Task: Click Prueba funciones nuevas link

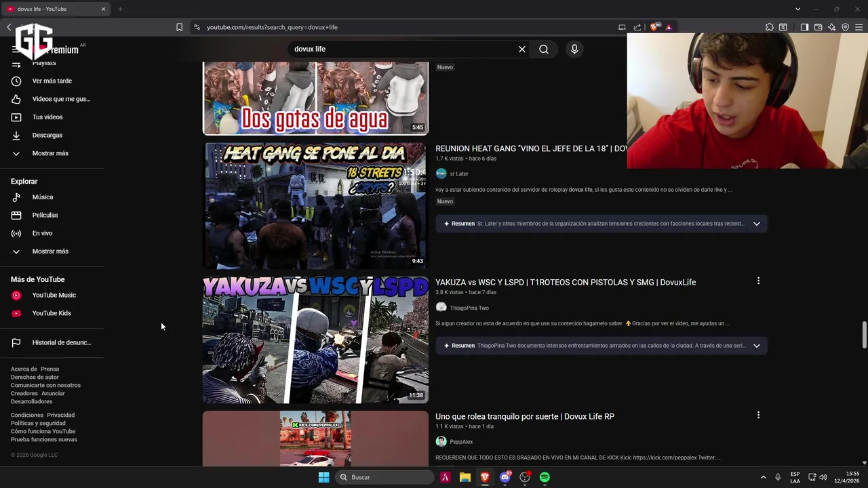Action: (44, 440)
